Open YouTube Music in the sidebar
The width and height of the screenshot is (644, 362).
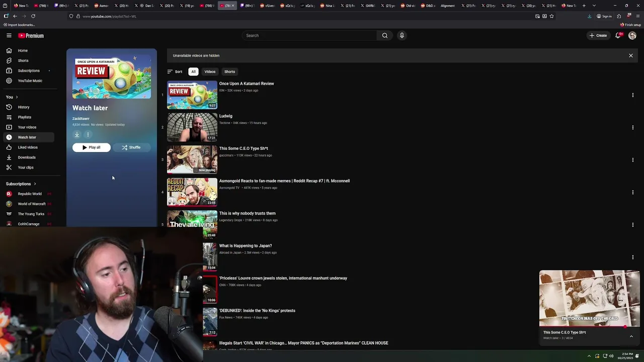point(30,80)
